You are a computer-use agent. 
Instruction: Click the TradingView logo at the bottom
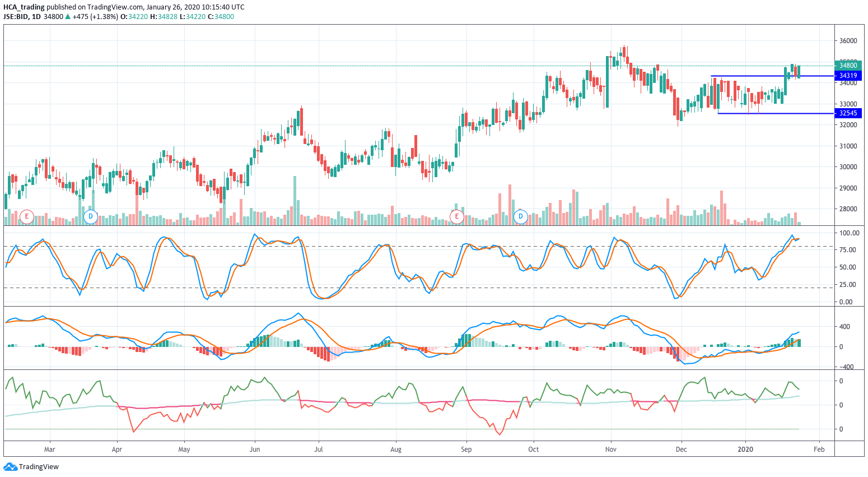31,466
